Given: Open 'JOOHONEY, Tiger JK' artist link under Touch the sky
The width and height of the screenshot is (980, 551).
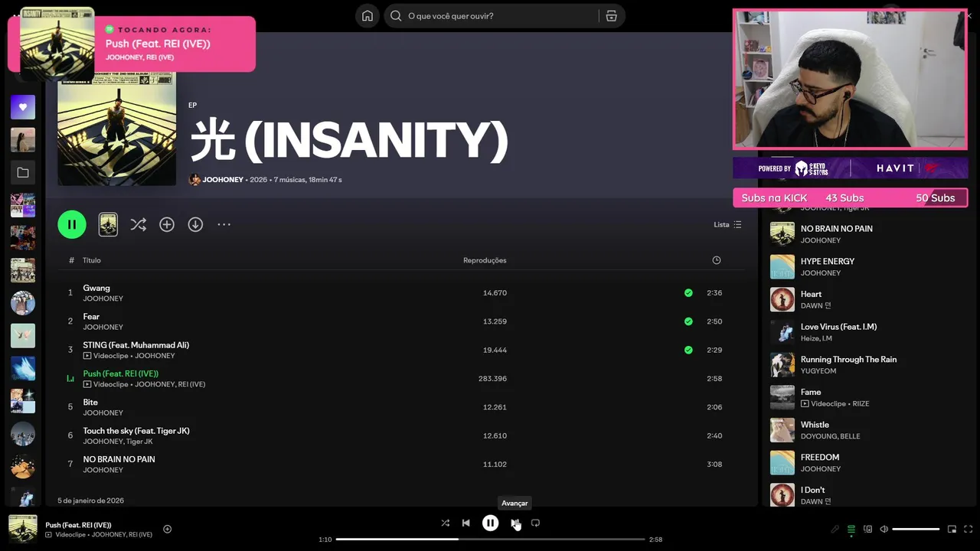Looking at the screenshot, I should click(118, 442).
